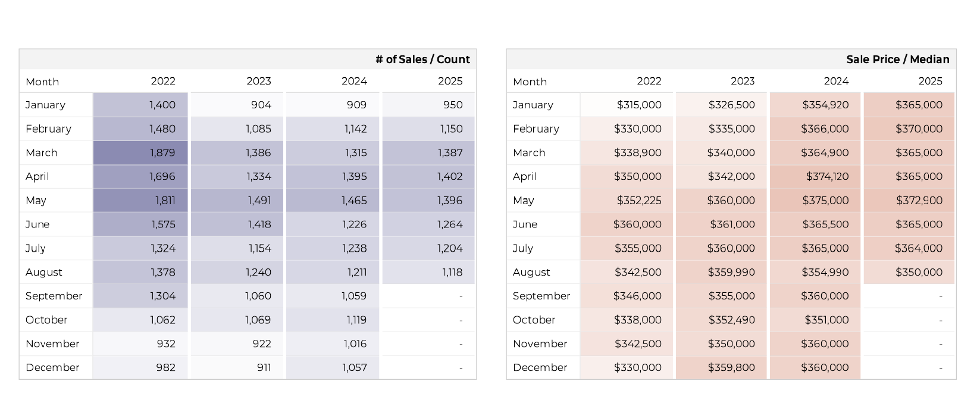Click the sales count cell 1,069
The image size is (980, 403).
237,320
